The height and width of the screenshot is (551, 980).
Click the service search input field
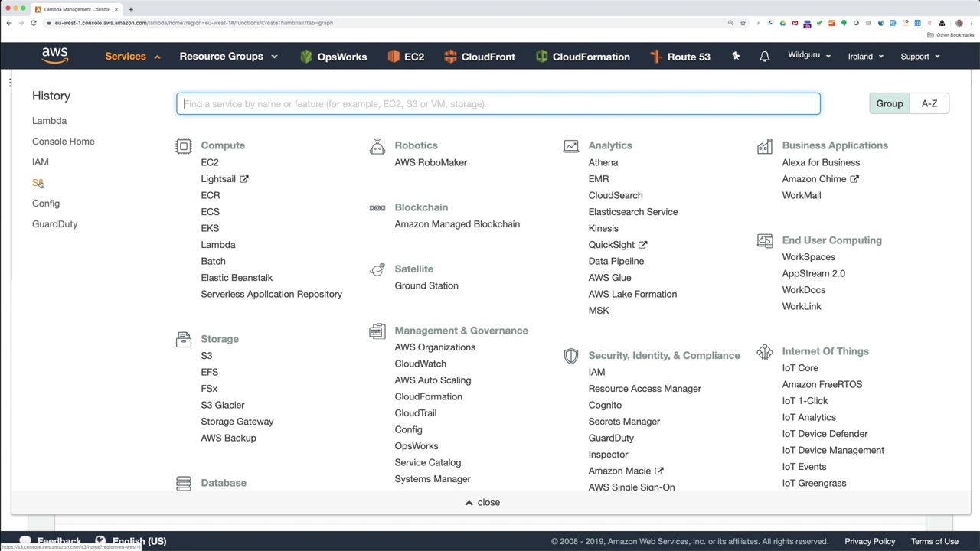click(x=498, y=104)
